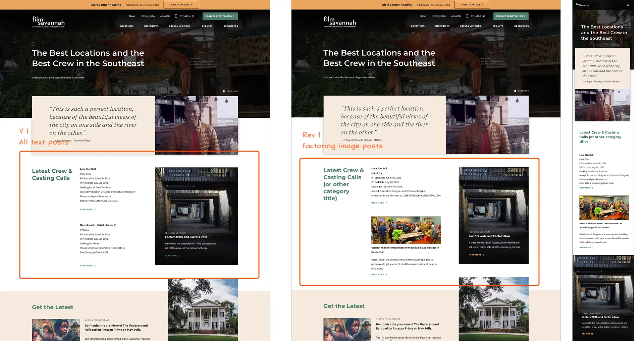Click Read More on Factors Walk card in Rev 1
644x341 pixels.
point(477,255)
